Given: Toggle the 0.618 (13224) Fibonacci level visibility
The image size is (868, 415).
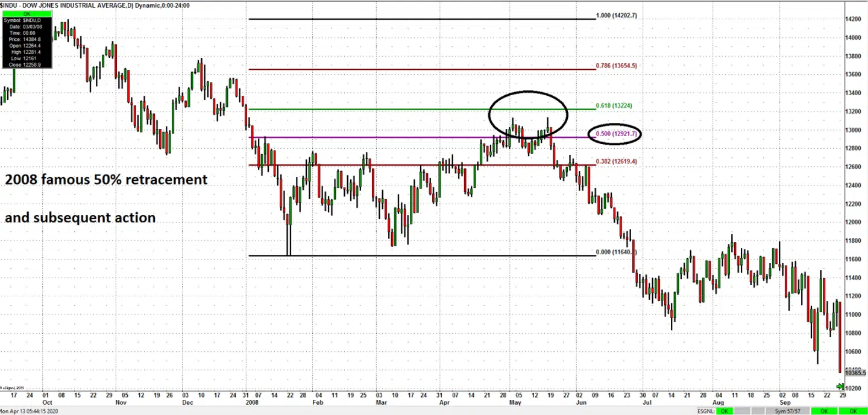Looking at the screenshot, I should pyautogui.click(x=613, y=105).
